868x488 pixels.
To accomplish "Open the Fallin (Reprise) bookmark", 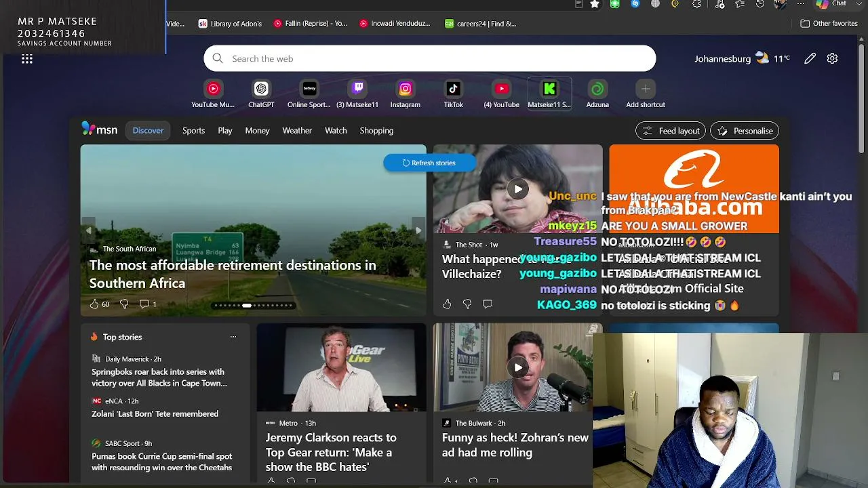I will 310,23.
